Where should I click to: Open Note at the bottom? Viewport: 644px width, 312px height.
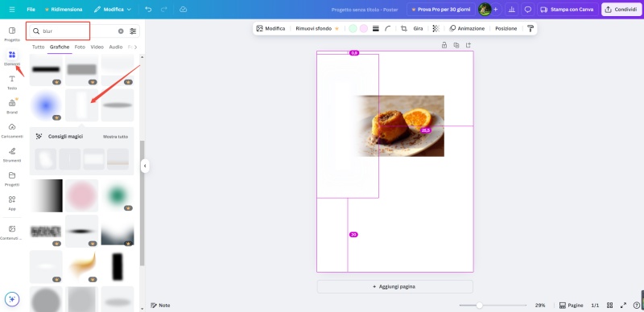tap(160, 306)
